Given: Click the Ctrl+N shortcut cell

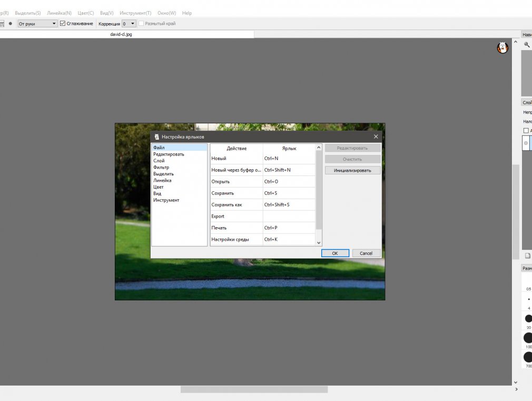Looking at the screenshot, I should 289,158.
